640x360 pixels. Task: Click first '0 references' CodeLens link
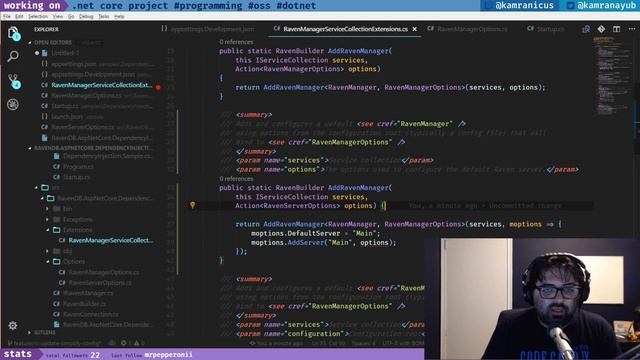(236, 42)
